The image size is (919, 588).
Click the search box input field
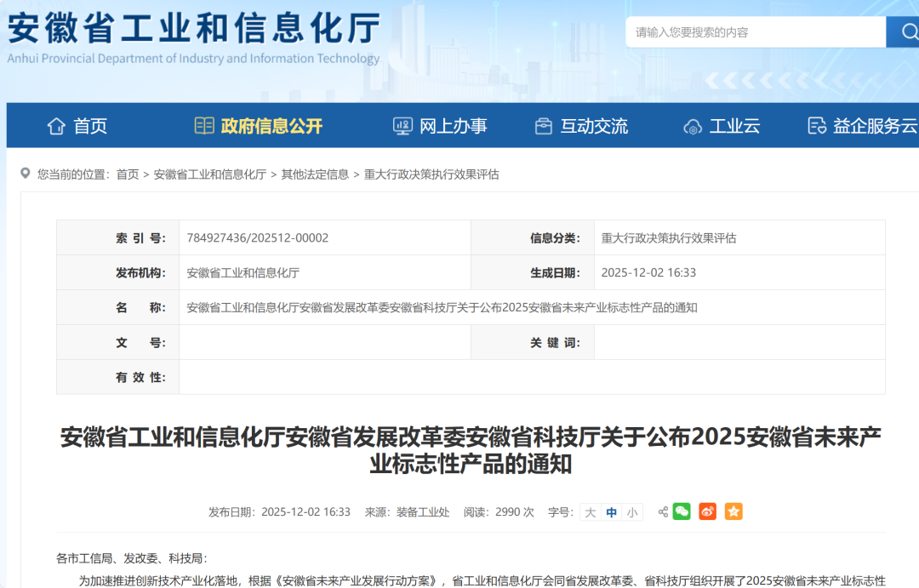click(x=756, y=31)
